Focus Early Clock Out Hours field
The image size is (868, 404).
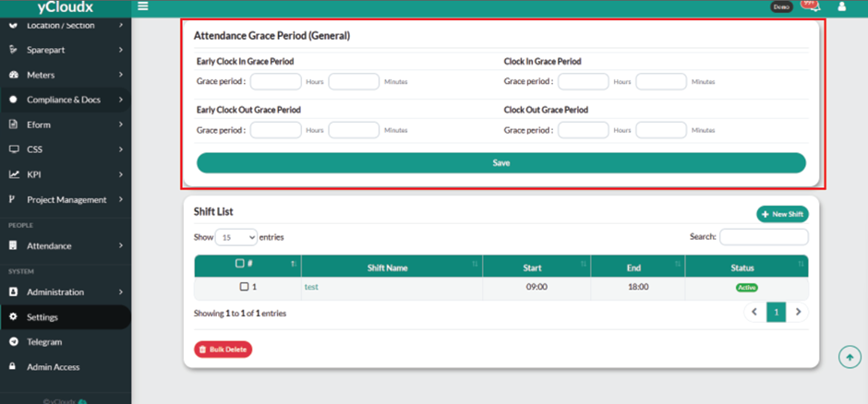[276, 130]
